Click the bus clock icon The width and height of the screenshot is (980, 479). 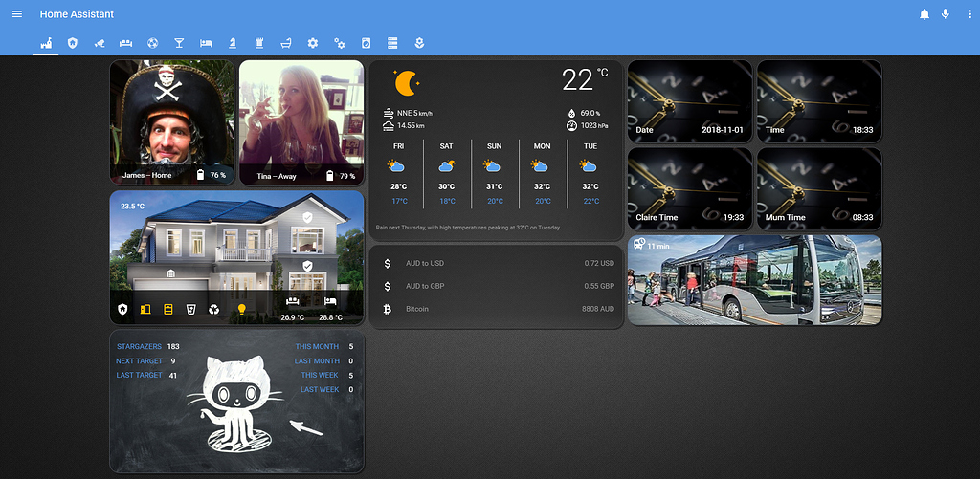(x=639, y=244)
